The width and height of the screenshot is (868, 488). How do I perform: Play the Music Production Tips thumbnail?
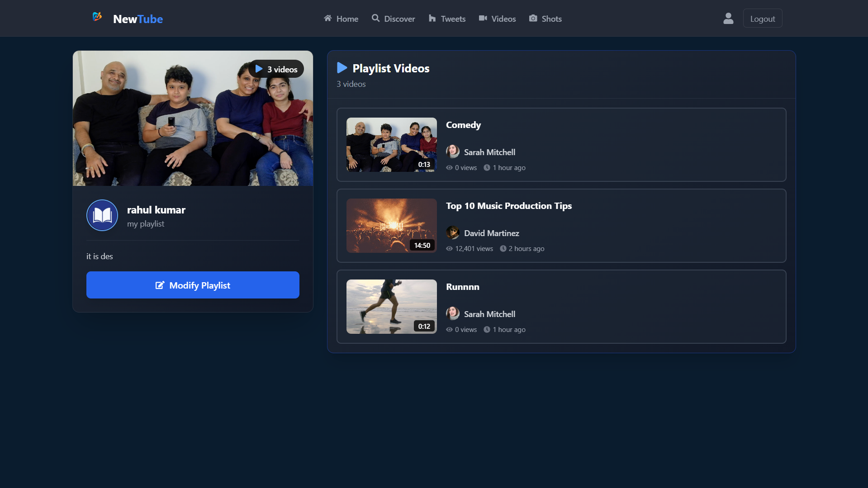391,226
